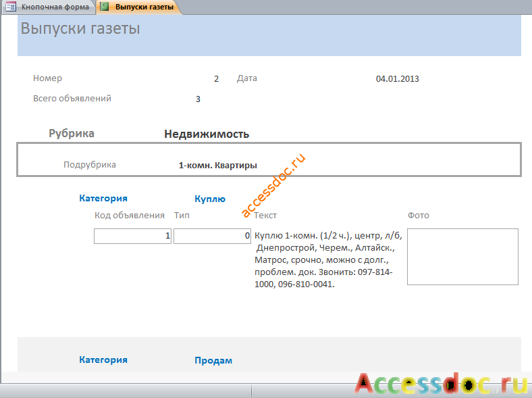Click the Текст column header

pos(265,216)
